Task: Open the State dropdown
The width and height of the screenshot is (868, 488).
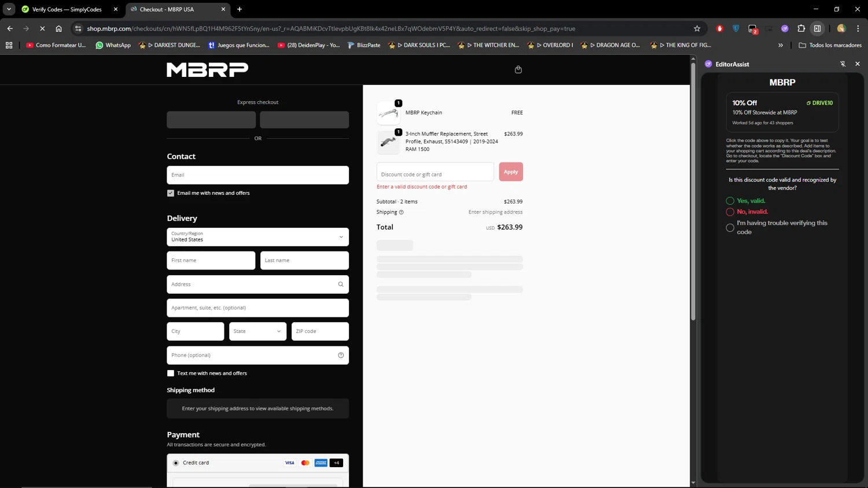Action: click(x=258, y=331)
